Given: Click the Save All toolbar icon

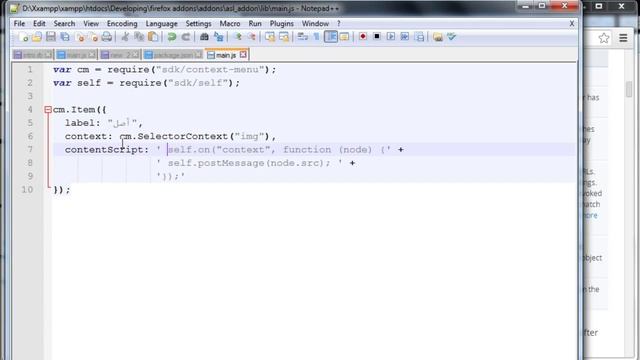Looking at the screenshot, I should tap(65, 37).
